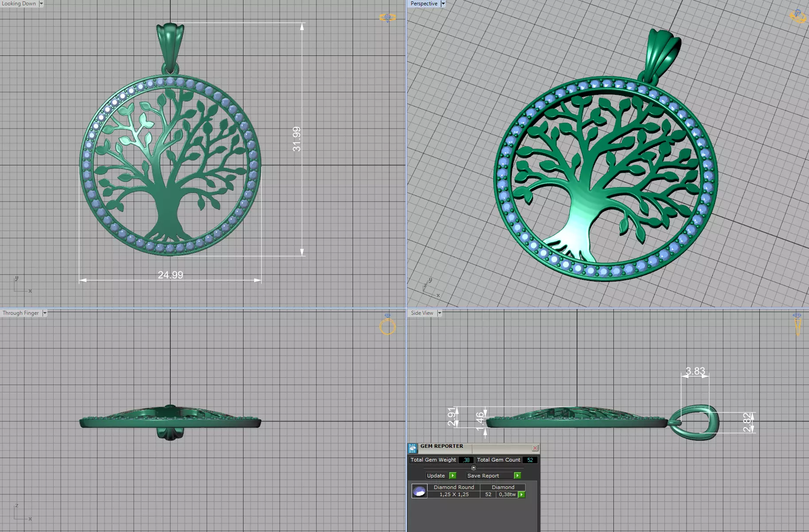Screen dimensions: 809x532
Task: Select the 1.46 thickness dimension
Action: pos(480,421)
